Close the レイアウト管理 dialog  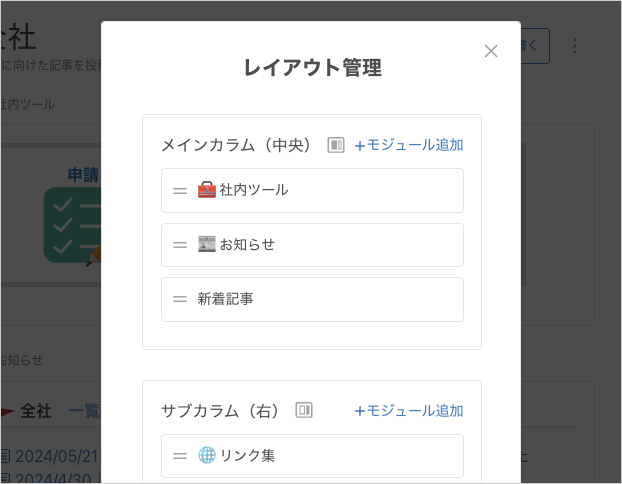pos(491,51)
